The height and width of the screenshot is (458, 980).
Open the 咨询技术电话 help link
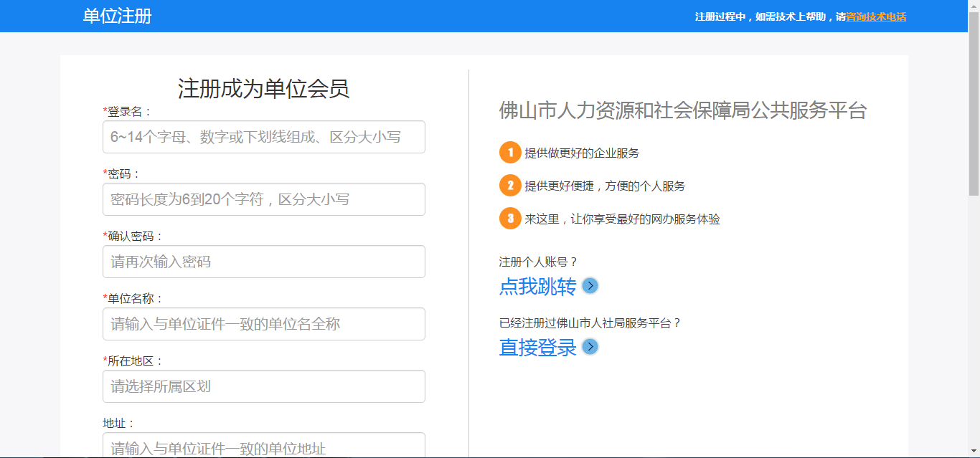pyautogui.click(x=876, y=16)
